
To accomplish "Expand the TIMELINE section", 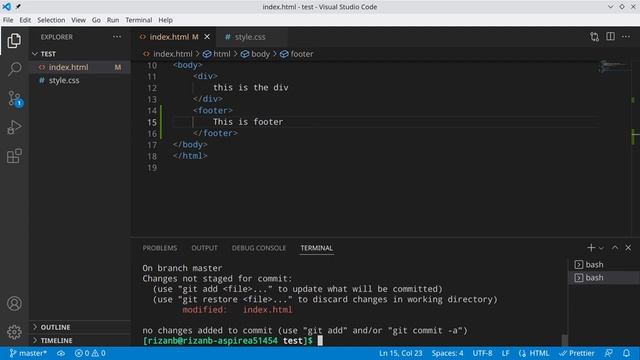I will [80, 340].
